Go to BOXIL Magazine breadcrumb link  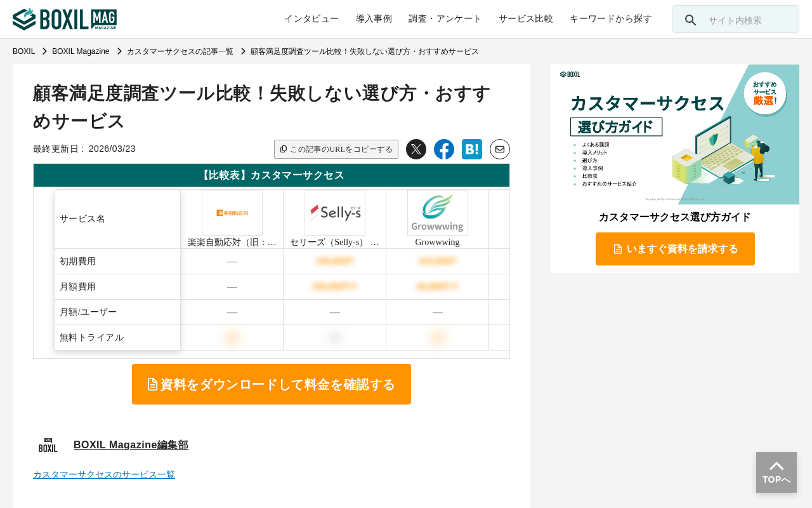pyautogui.click(x=81, y=51)
